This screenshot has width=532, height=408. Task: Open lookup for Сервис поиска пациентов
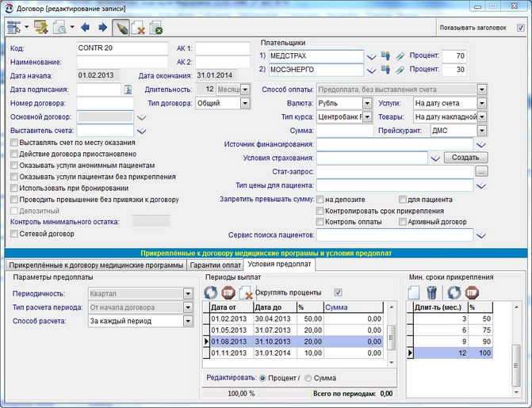tap(481, 235)
